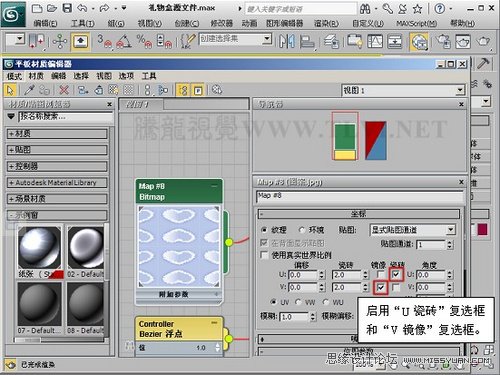The width and height of the screenshot is (500, 375).
Task: Undo the last action in the title bar
Action: (82, 8)
